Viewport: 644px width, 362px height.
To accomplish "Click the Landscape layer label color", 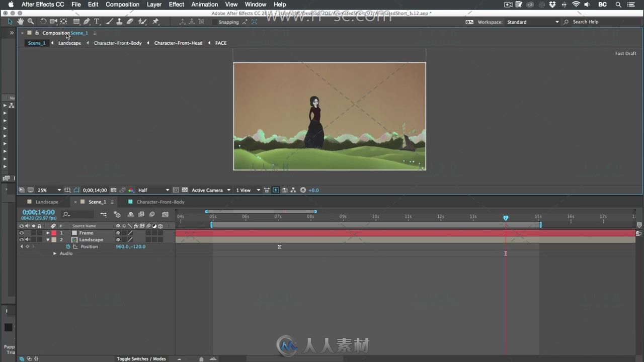I will pos(54,240).
